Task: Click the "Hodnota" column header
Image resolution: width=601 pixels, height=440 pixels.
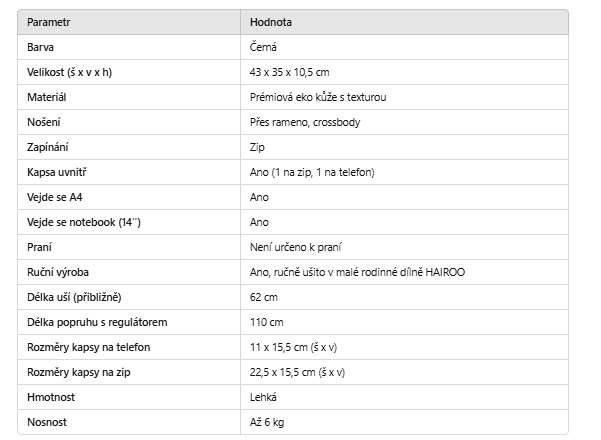Action: (271, 22)
